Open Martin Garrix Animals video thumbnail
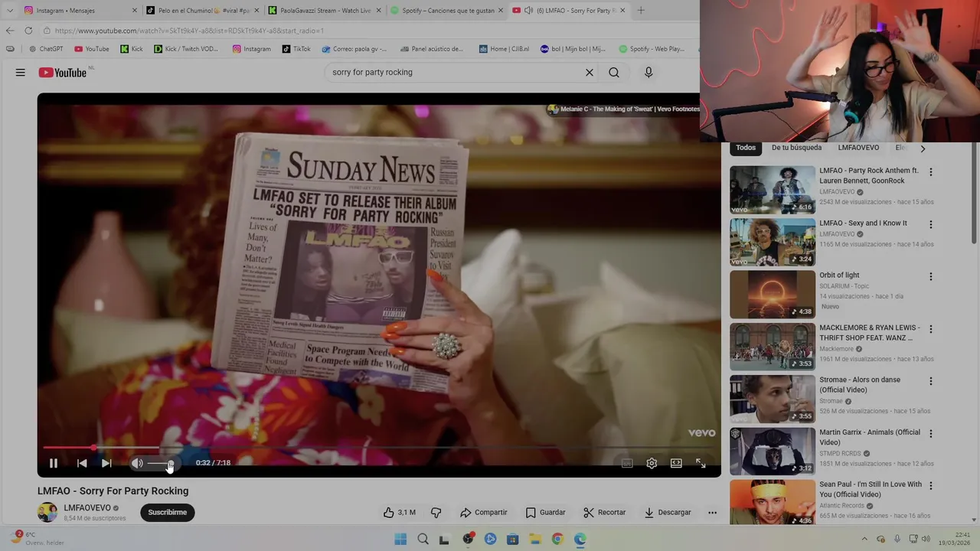The image size is (980, 551). (773, 452)
